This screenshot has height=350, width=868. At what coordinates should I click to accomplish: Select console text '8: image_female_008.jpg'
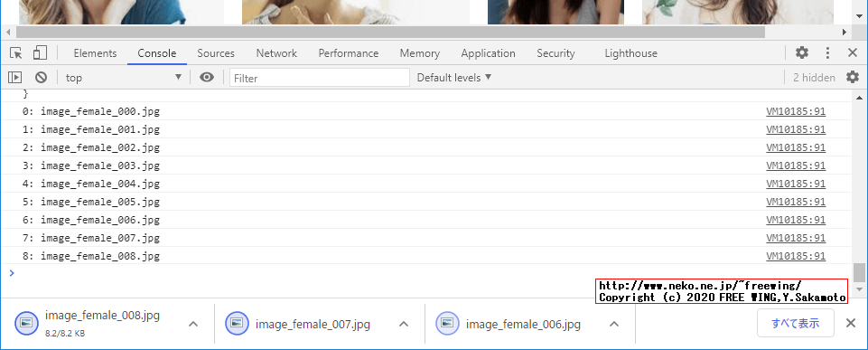91,256
